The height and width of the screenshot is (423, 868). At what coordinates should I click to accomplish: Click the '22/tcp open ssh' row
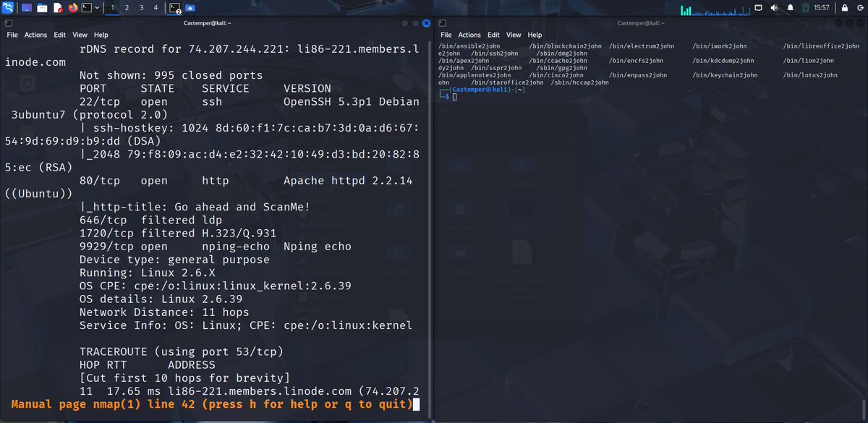(x=250, y=102)
